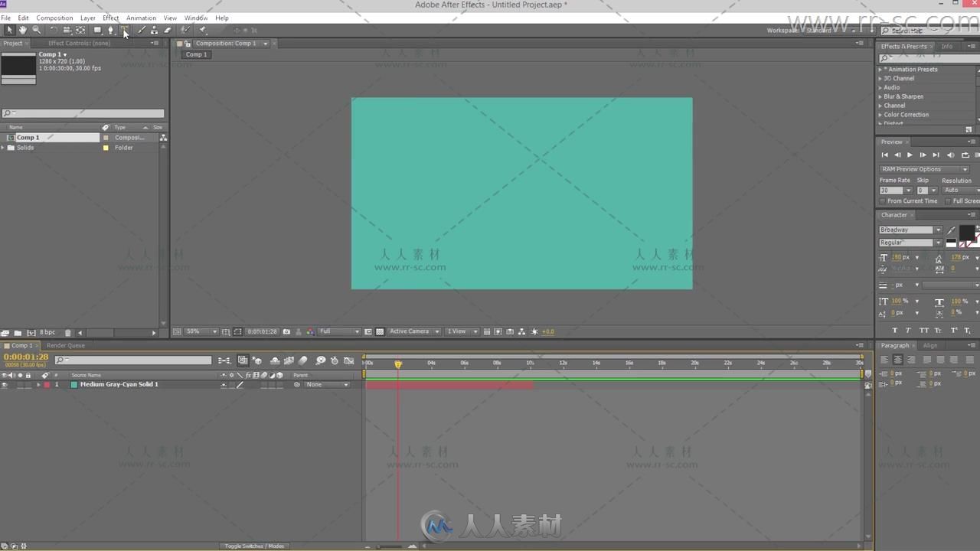This screenshot has width=980, height=551.
Task: Click the Character fill color swatch
Action: click(x=966, y=233)
